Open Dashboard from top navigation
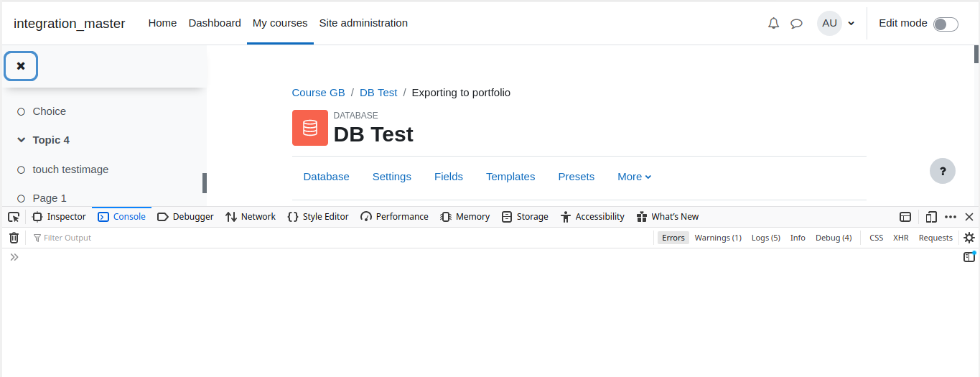980x377 pixels. [215, 23]
